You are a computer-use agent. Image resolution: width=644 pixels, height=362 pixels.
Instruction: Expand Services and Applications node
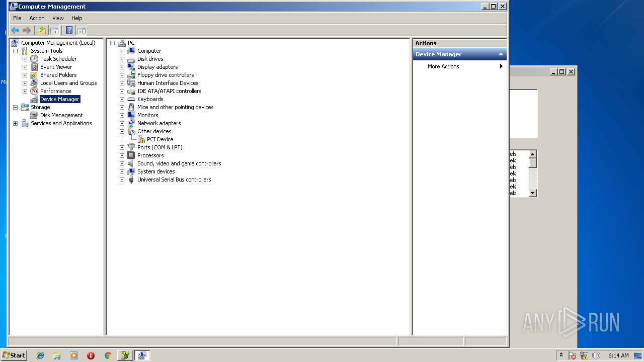pos(15,123)
